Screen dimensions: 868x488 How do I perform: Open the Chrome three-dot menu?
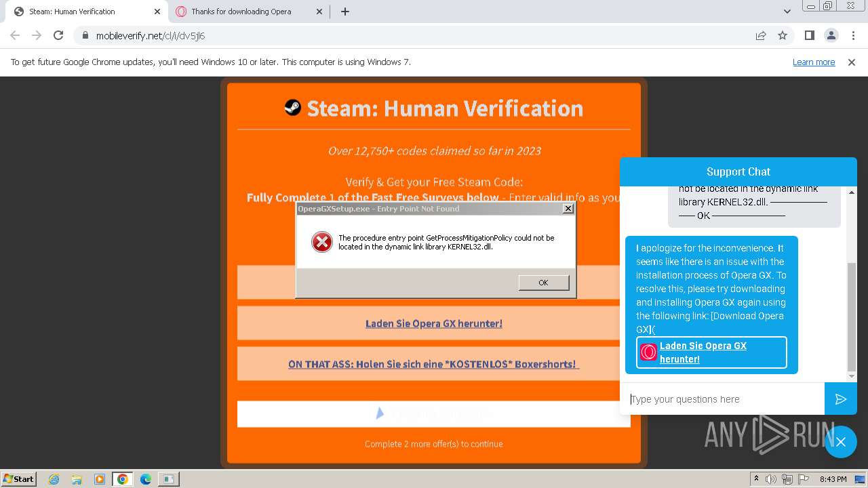[852, 35]
